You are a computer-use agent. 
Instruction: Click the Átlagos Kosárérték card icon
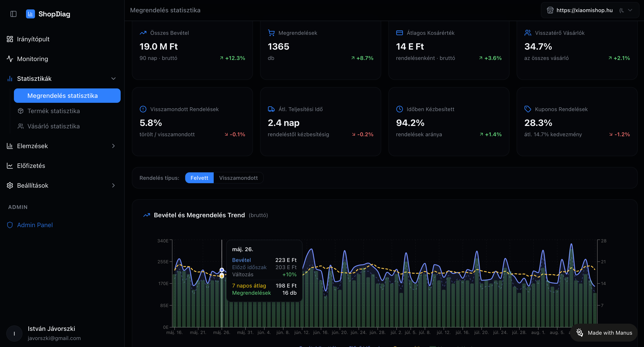400,33
